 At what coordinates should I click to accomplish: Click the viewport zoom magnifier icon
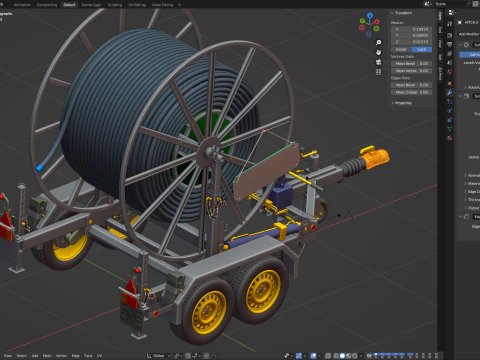tap(378, 43)
